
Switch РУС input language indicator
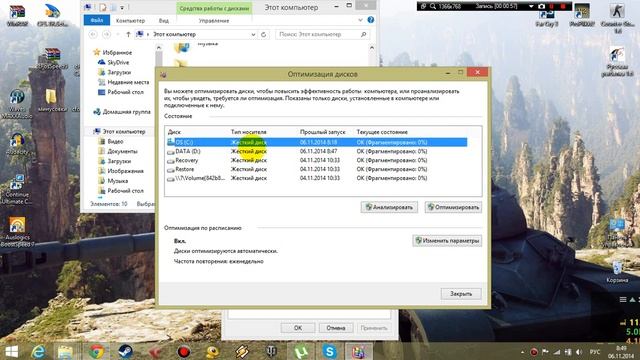[x=595, y=352]
